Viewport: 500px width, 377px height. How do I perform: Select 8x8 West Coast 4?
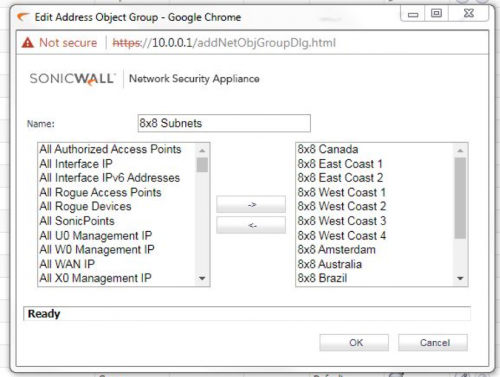[375, 235]
